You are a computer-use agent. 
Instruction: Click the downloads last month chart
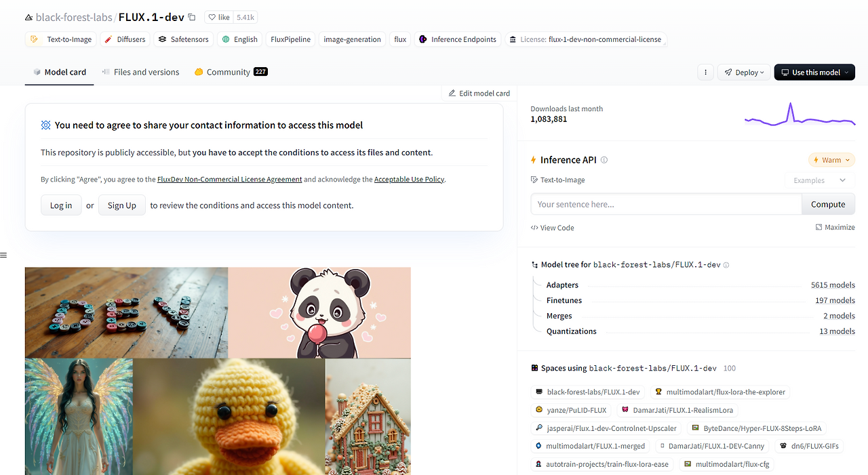point(800,114)
